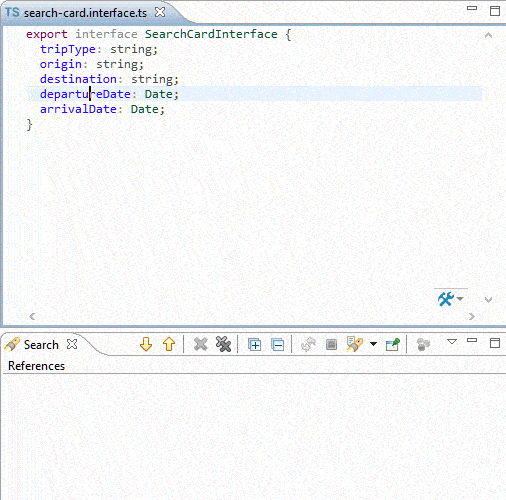Click the editor horizontal scrollbar right arrow
Viewport: 506px width, 500px height.
[472, 316]
